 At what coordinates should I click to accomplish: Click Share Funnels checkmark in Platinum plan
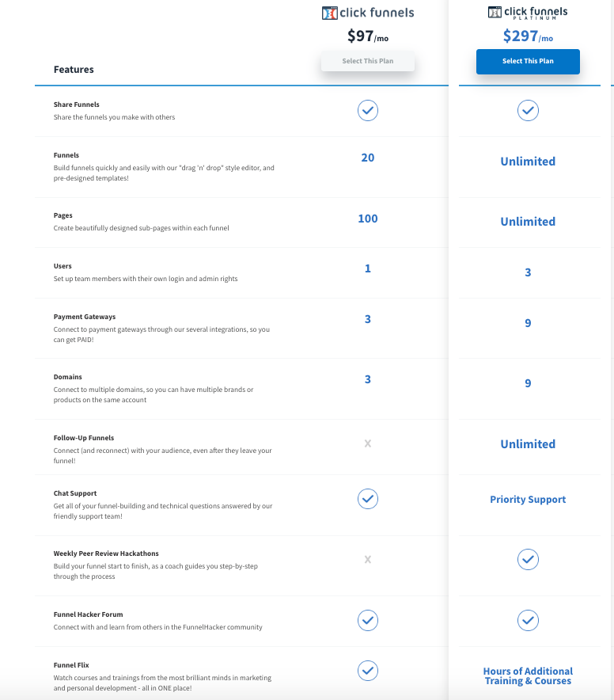pyautogui.click(x=528, y=111)
